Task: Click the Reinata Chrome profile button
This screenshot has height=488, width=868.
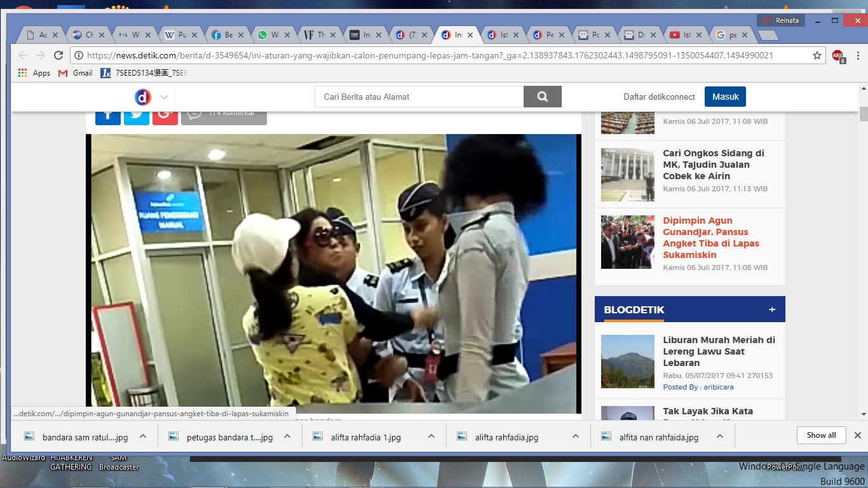Action: (782, 20)
